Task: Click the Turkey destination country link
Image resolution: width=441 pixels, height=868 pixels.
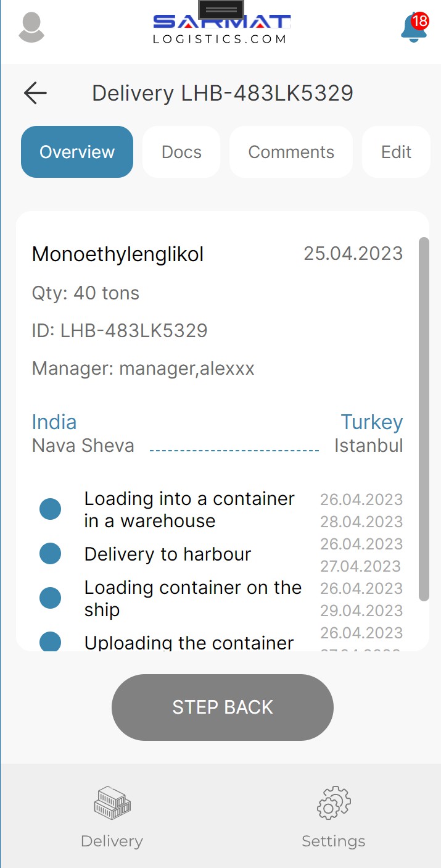Action: tap(372, 422)
